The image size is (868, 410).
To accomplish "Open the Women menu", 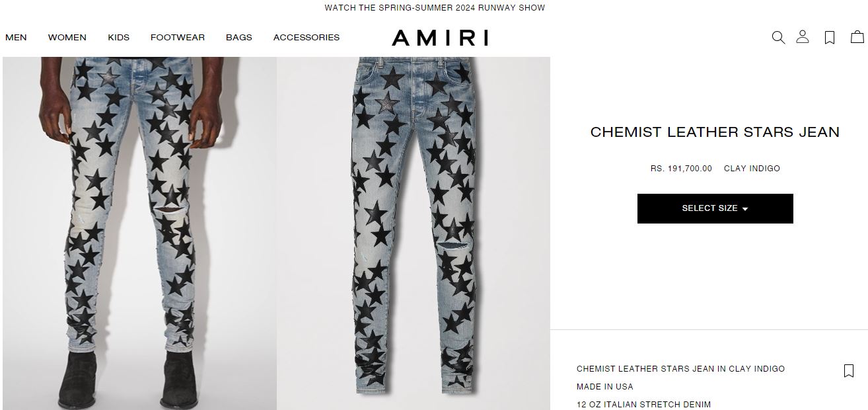I will click(67, 38).
